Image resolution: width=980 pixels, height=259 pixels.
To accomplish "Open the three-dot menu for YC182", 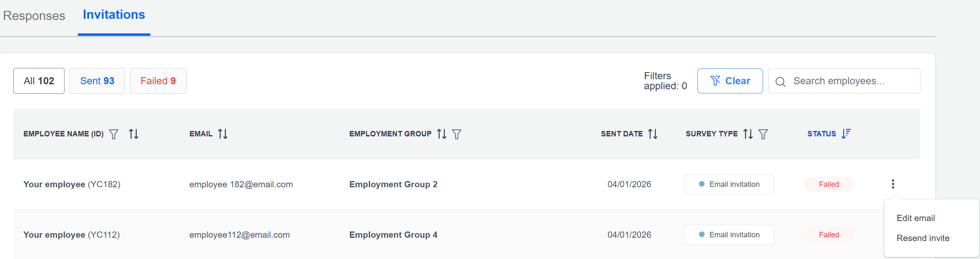I will (893, 184).
